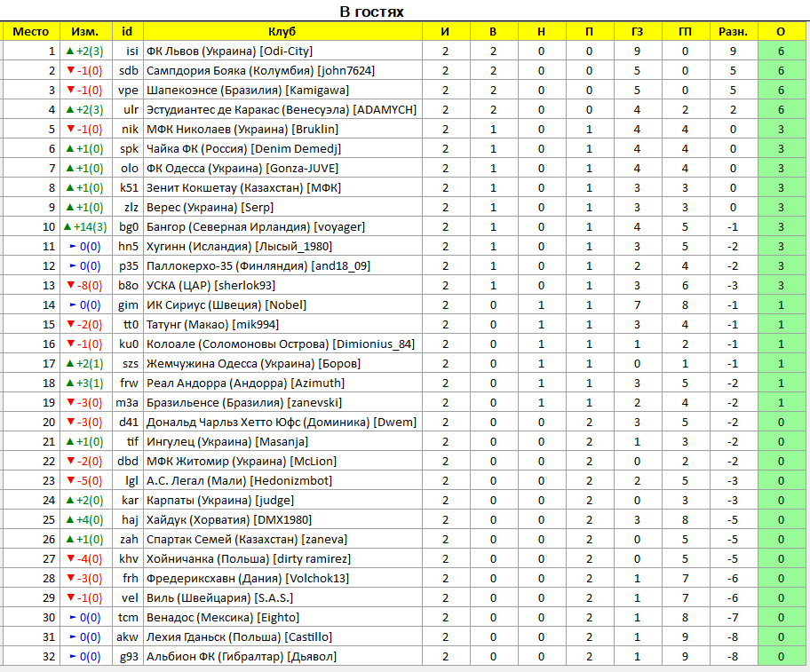Click the red down arrow in Татунг row
The height and width of the screenshot is (672, 810).
point(71,325)
